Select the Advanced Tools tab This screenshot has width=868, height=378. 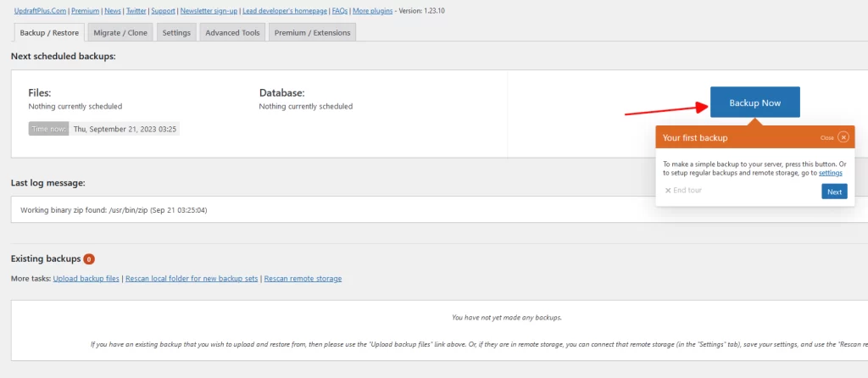tap(232, 33)
